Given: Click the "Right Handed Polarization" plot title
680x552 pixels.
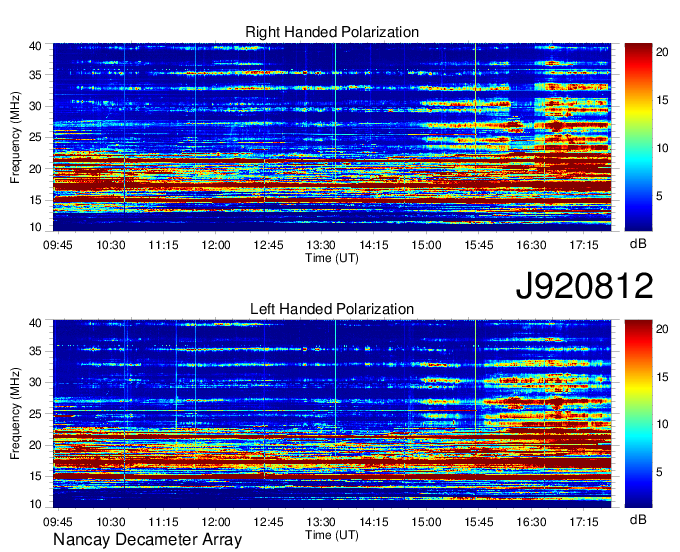Looking at the screenshot, I should 332,32.
